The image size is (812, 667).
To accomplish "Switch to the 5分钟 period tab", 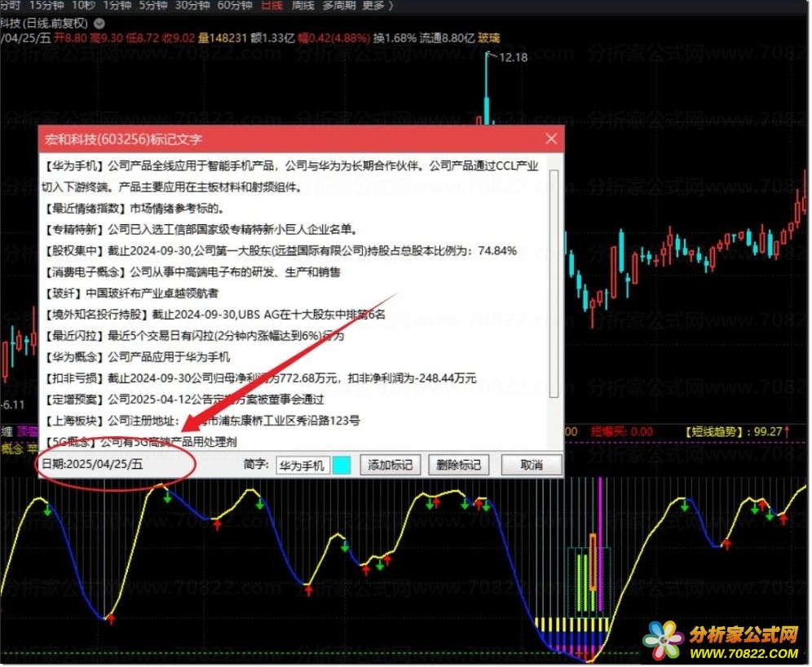I will pyautogui.click(x=152, y=6).
